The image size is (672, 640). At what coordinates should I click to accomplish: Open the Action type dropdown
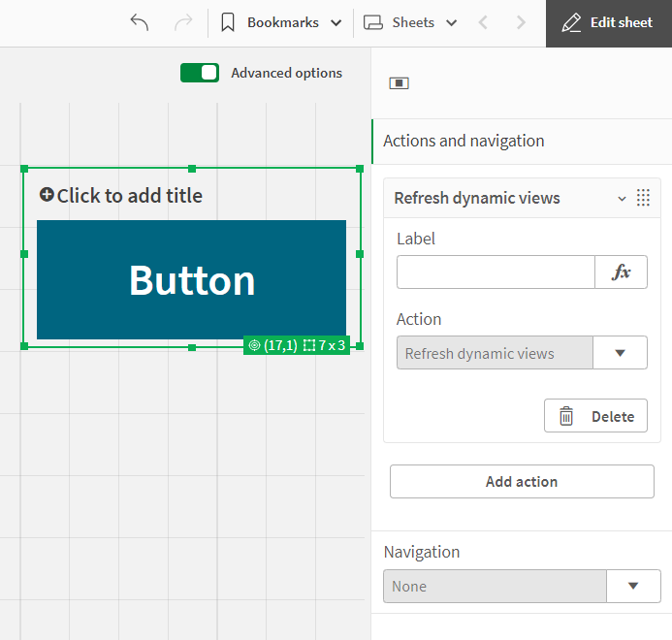tap(621, 353)
